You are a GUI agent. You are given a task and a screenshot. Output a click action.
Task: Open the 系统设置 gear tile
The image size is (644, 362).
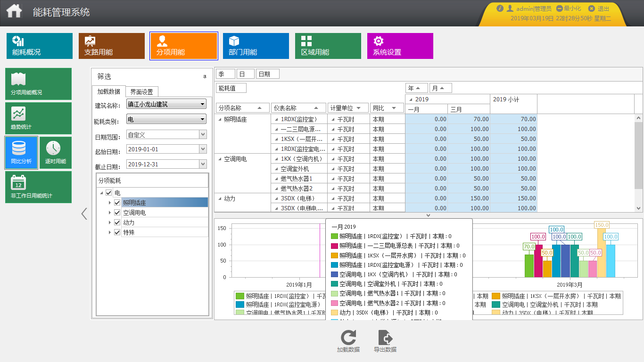pyautogui.click(x=400, y=46)
